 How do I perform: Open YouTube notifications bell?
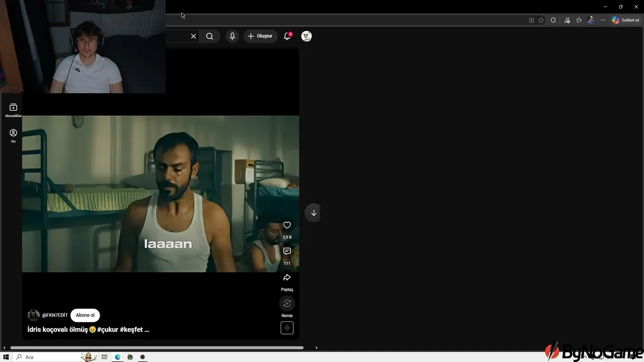tap(288, 36)
